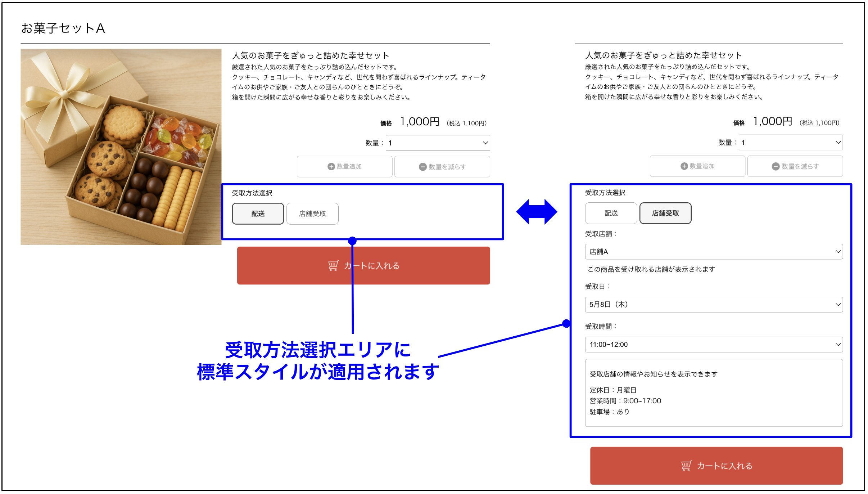Screen dimensions: 868x494
Task: Click the 営業時間:9:00~17:00 line
Action: point(625,401)
